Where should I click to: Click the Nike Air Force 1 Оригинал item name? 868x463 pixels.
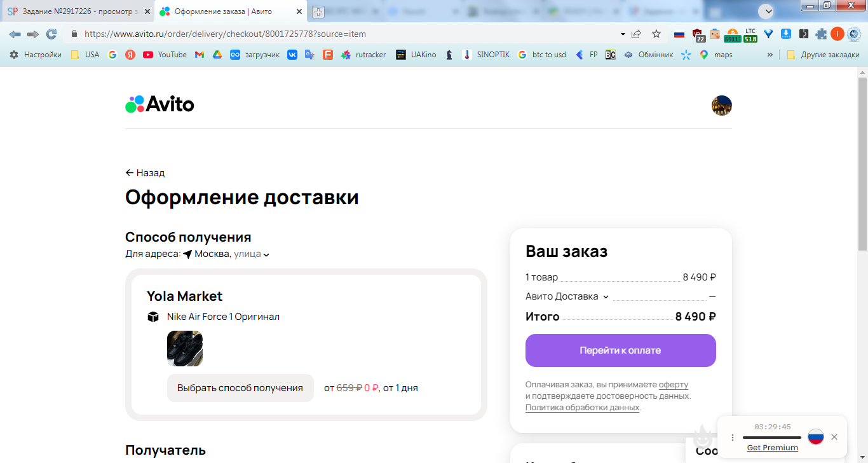click(x=223, y=317)
